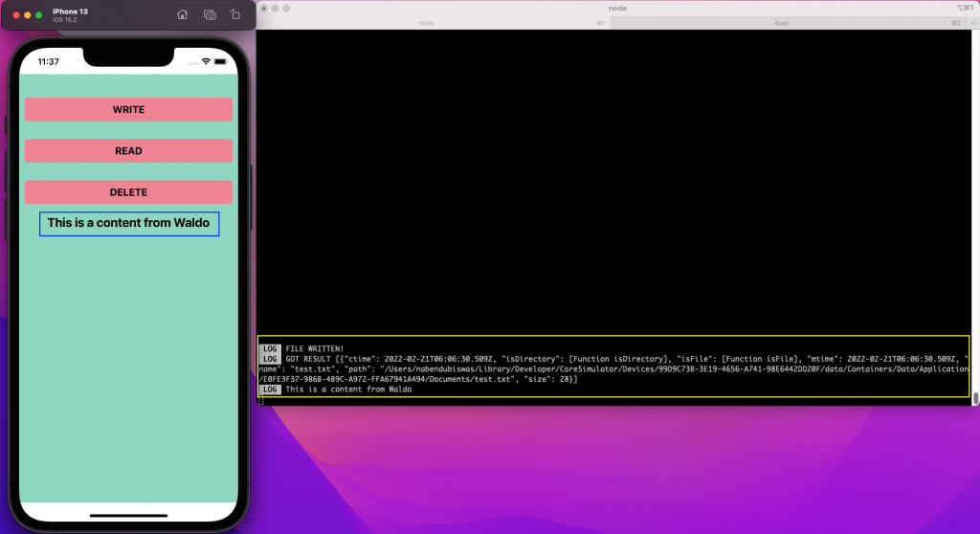Click the 'This is a content from Waldo' text box
980x534 pixels.
coord(129,224)
